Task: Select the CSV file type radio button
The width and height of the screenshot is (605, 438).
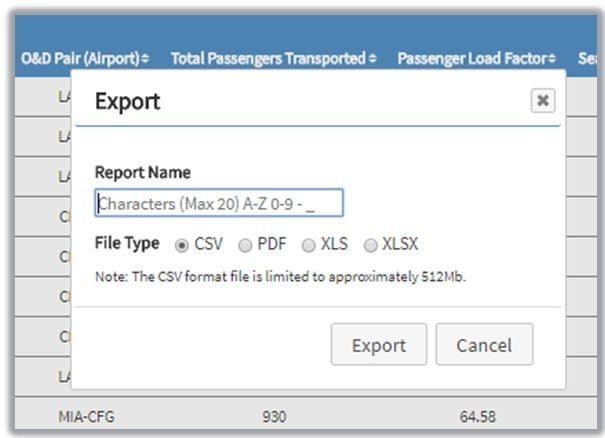Action: click(x=182, y=244)
